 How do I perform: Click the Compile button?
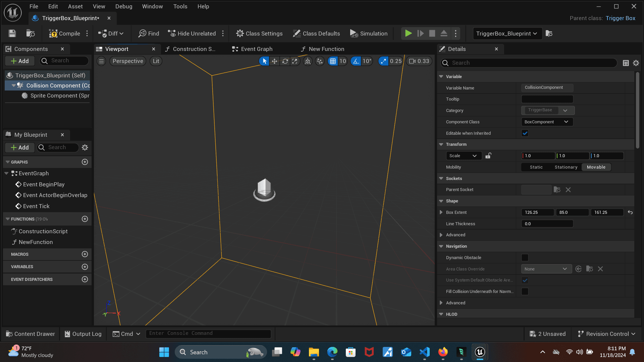coord(65,34)
